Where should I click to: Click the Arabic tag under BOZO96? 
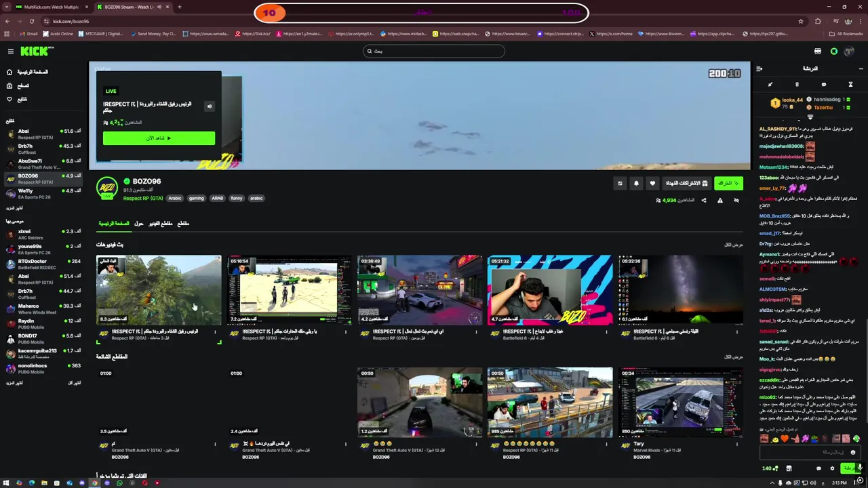[x=175, y=199]
